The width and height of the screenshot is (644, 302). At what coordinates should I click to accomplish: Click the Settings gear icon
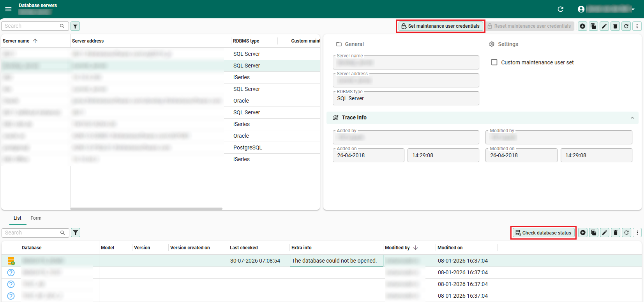pyautogui.click(x=492, y=44)
